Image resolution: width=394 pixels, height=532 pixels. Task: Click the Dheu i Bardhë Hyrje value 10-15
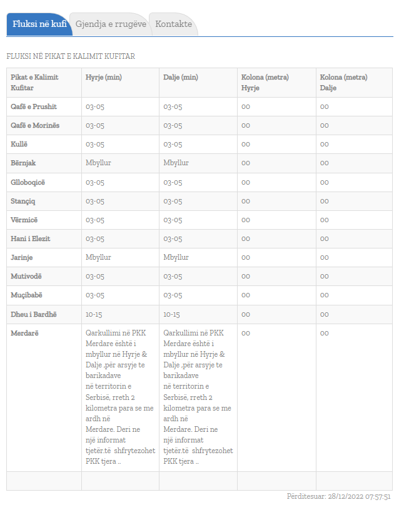coord(94,314)
